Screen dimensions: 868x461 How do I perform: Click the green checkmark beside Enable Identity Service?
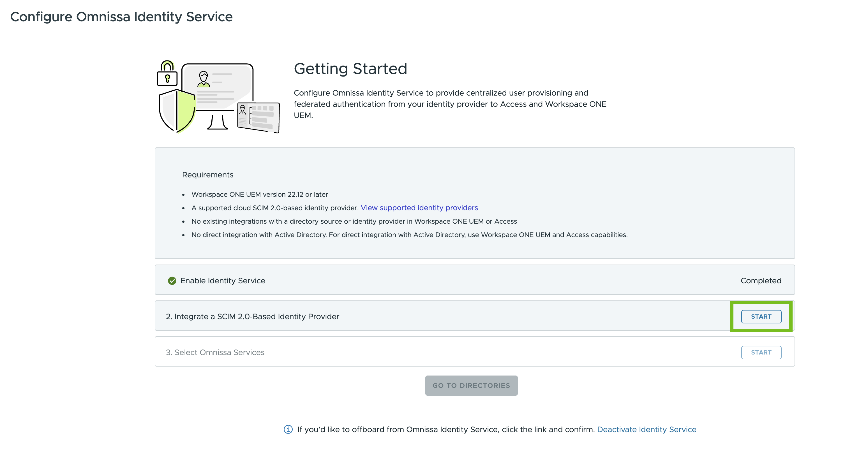coord(172,281)
